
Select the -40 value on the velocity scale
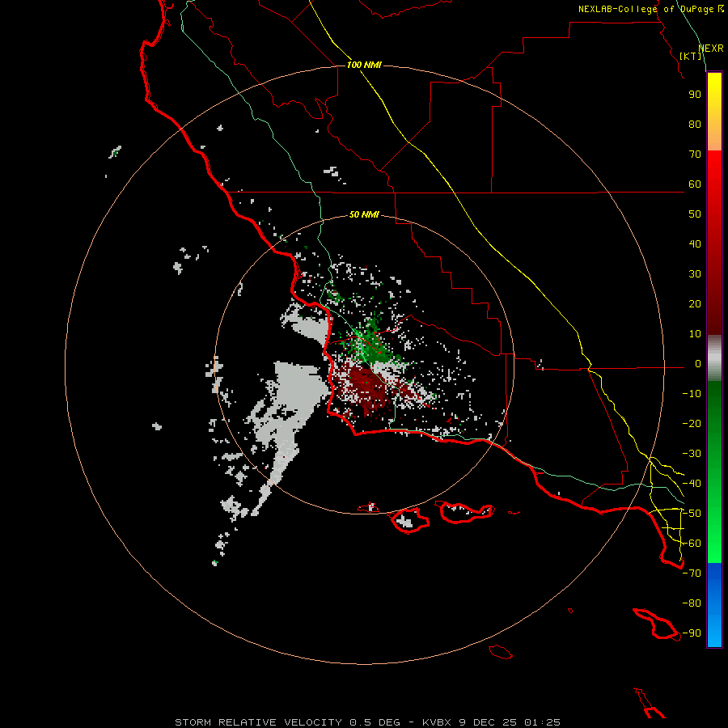tap(692, 484)
